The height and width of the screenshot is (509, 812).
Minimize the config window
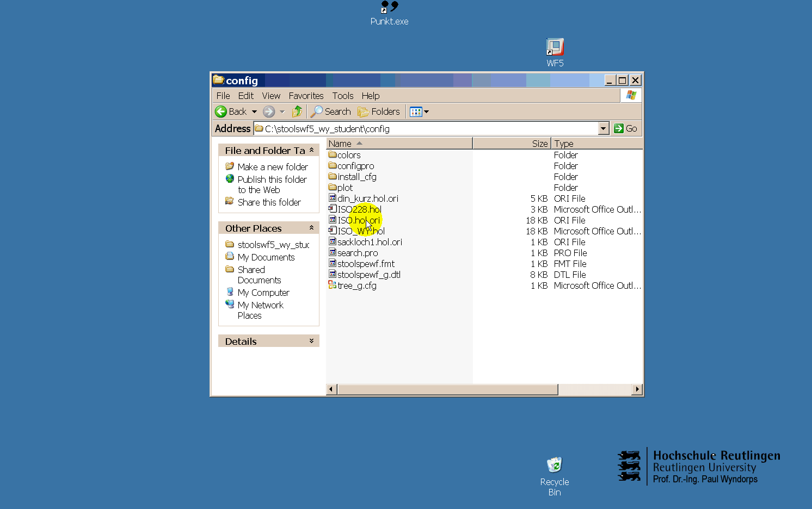coord(610,80)
